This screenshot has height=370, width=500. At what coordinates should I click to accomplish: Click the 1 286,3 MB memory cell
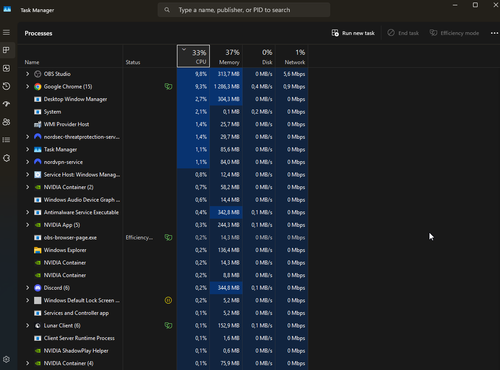click(226, 87)
